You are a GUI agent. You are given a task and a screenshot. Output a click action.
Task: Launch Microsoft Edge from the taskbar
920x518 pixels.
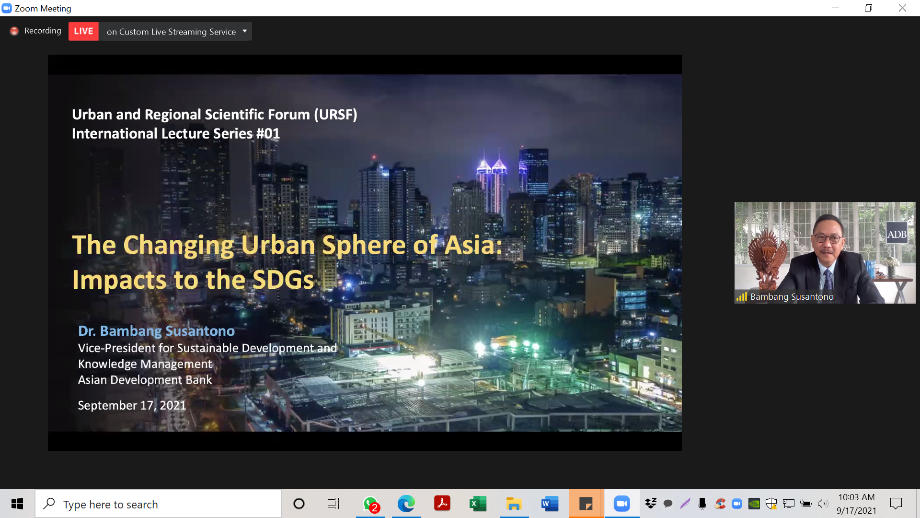(x=406, y=504)
